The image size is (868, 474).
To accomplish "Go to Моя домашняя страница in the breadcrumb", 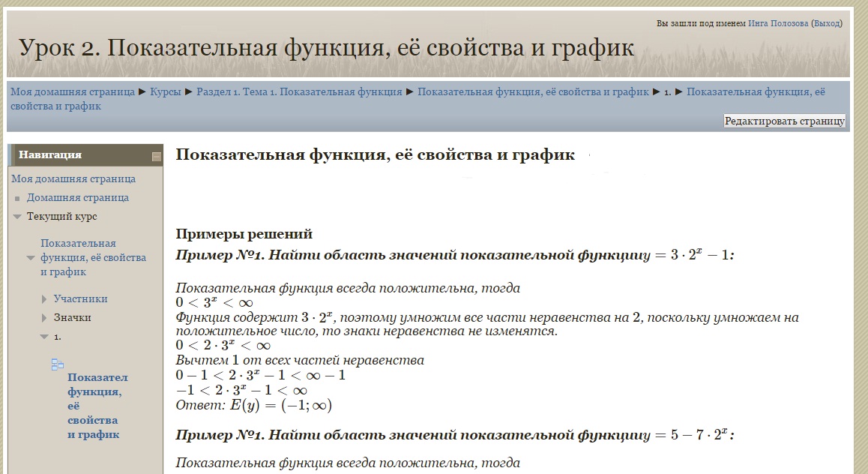I will point(73,92).
